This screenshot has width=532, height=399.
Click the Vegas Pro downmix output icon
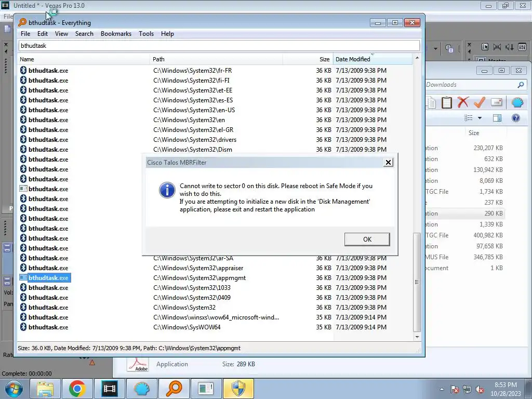497,47
